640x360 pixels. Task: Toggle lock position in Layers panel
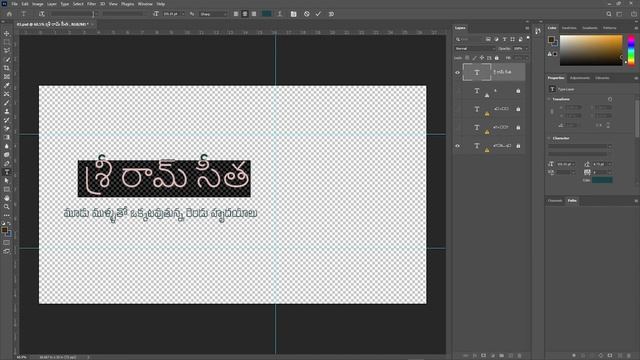482,58
